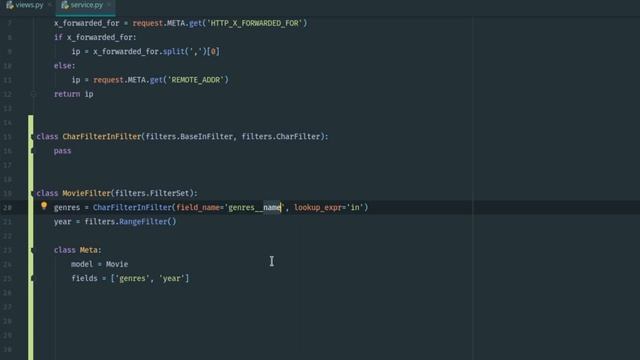
Task: Click the 'x_forwarded_for' variable being assigned
Action: [x=87, y=23]
